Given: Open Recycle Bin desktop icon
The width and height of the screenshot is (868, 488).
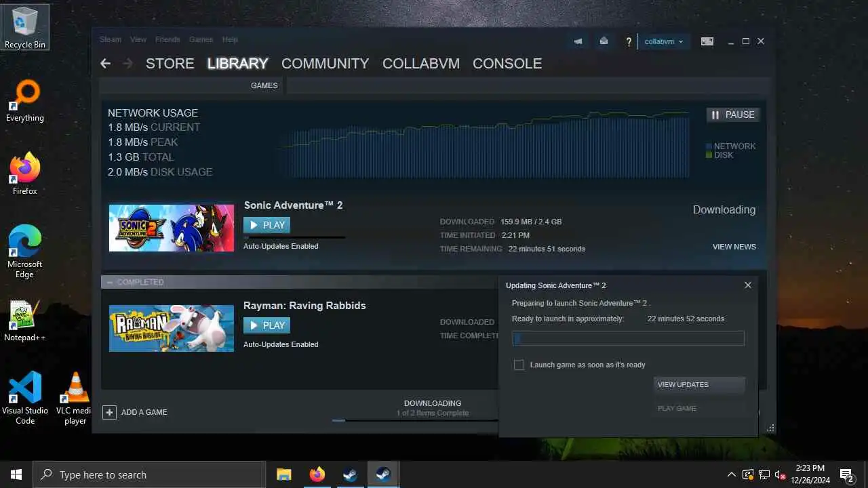Looking at the screenshot, I should tap(25, 27).
